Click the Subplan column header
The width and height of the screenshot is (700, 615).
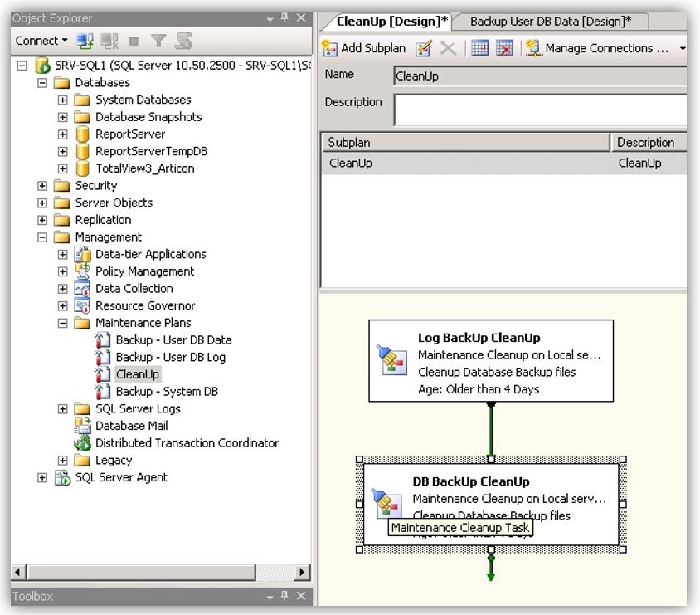pos(465,142)
